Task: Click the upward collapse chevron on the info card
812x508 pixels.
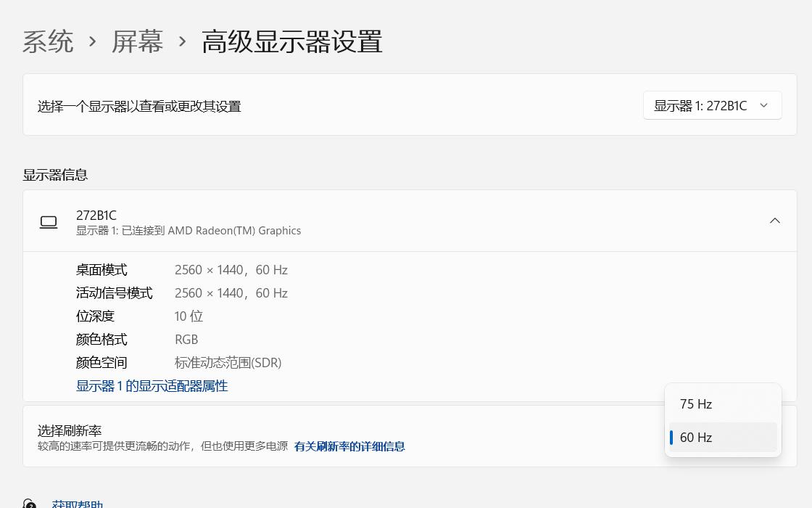Action: (775, 220)
